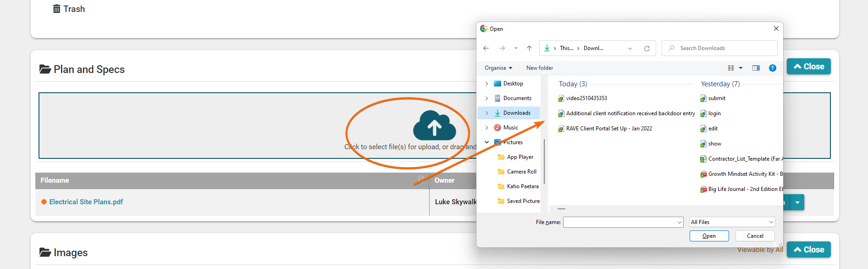Viewport: 868px width, 269px height.
Task: Close the Open file dialog
Action: pos(776,28)
